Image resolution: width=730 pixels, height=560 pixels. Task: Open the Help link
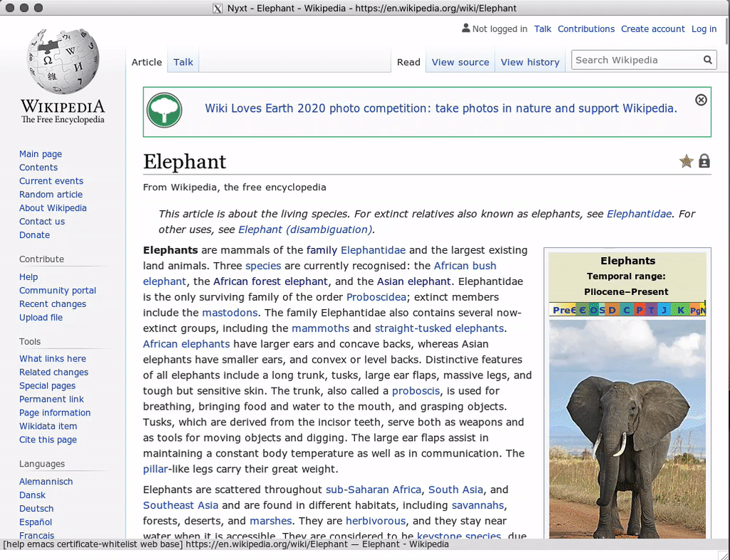tap(29, 276)
